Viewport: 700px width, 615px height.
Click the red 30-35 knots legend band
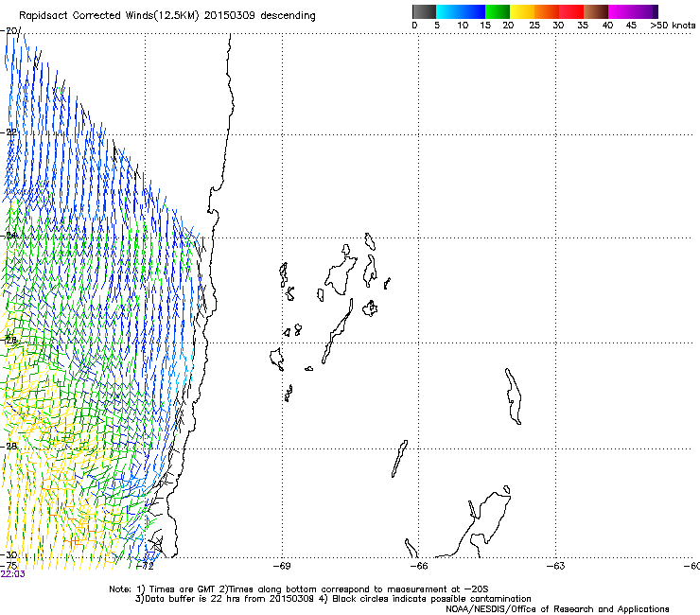(x=571, y=11)
